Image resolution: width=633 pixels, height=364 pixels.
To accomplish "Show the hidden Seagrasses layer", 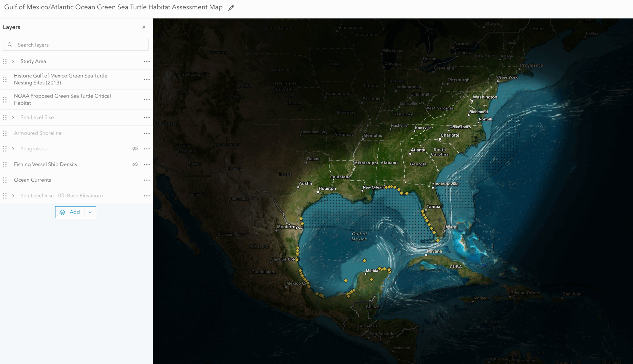I will click(x=135, y=149).
